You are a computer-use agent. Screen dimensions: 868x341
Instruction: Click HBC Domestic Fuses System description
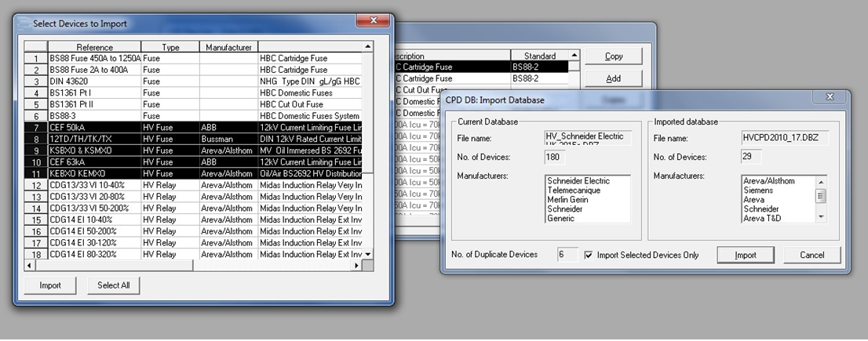click(310, 116)
